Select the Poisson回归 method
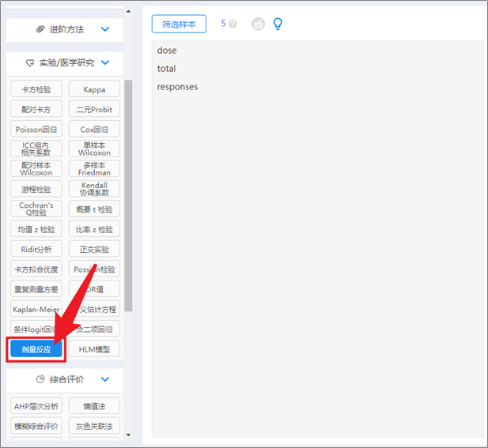This screenshot has height=448, width=488. (36, 129)
